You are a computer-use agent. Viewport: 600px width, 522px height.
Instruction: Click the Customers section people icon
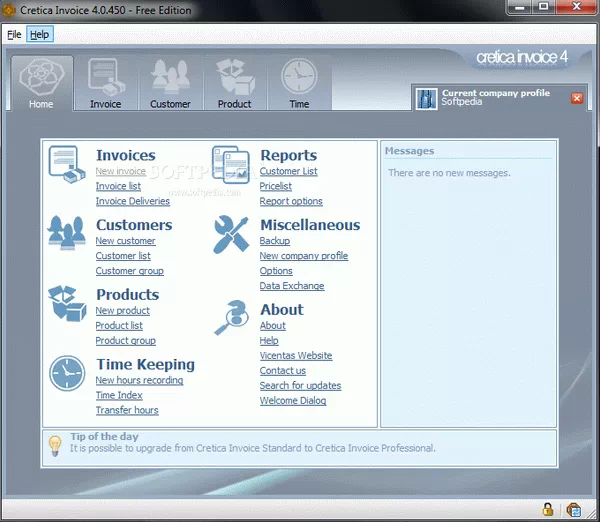(x=67, y=232)
